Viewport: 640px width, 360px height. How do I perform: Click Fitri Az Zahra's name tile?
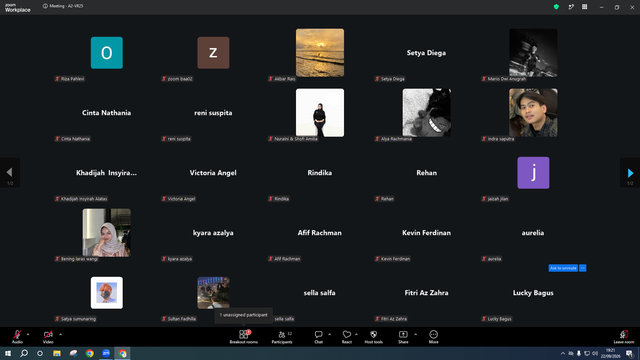pyautogui.click(x=427, y=293)
